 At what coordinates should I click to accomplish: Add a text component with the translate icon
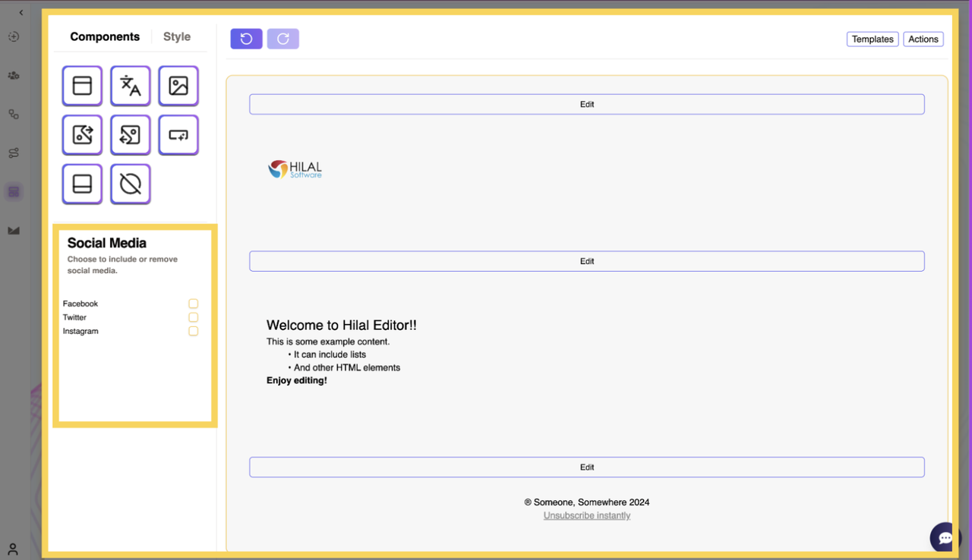131,86
